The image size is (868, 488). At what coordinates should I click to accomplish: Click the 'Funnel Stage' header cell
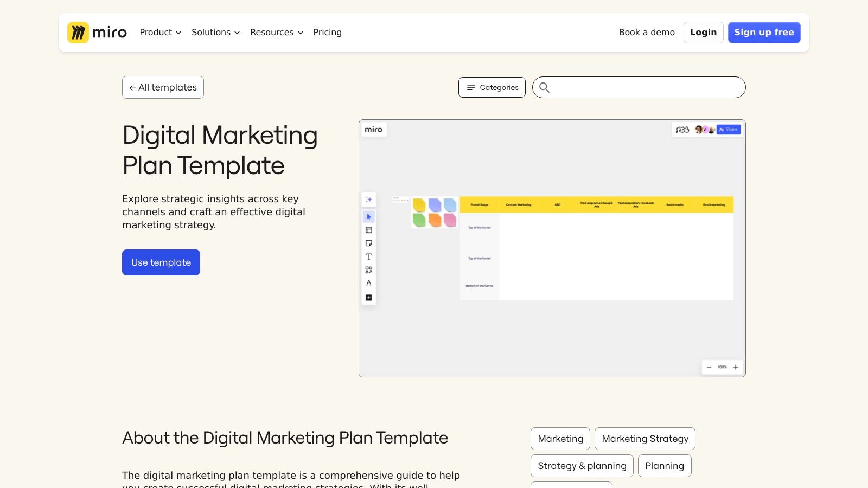point(480,204)
